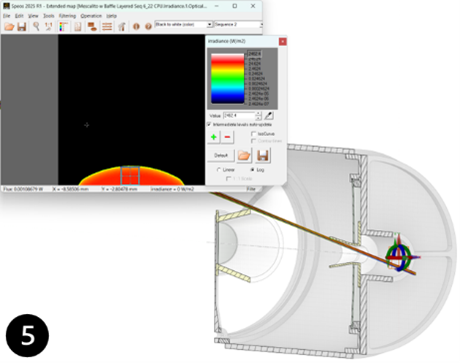The image size is (460, 363).
Task: Open the Filtering menu
Action: coord(67,16)
